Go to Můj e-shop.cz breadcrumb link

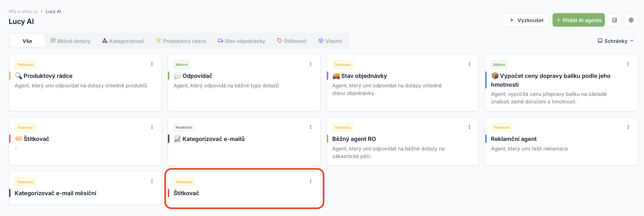point(23,11)
